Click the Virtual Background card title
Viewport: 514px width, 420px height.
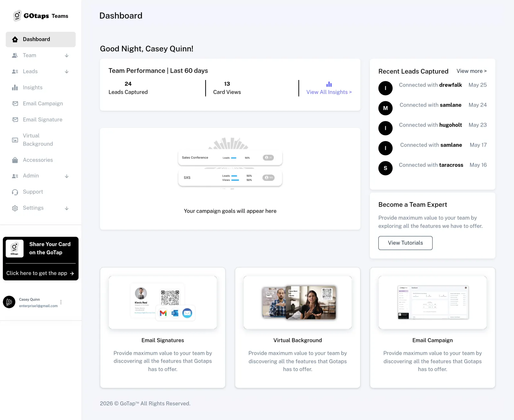[297, 340]
